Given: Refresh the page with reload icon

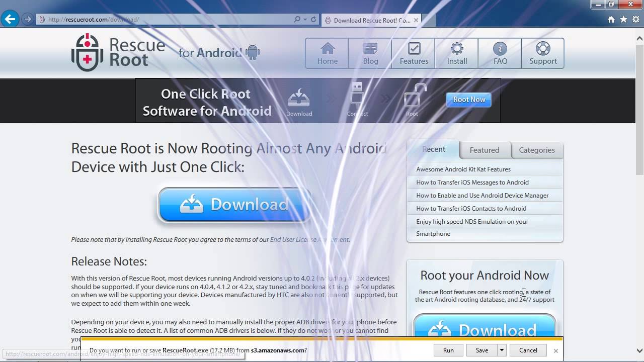Looking at the screenshot, I should (x=313, y=20).
